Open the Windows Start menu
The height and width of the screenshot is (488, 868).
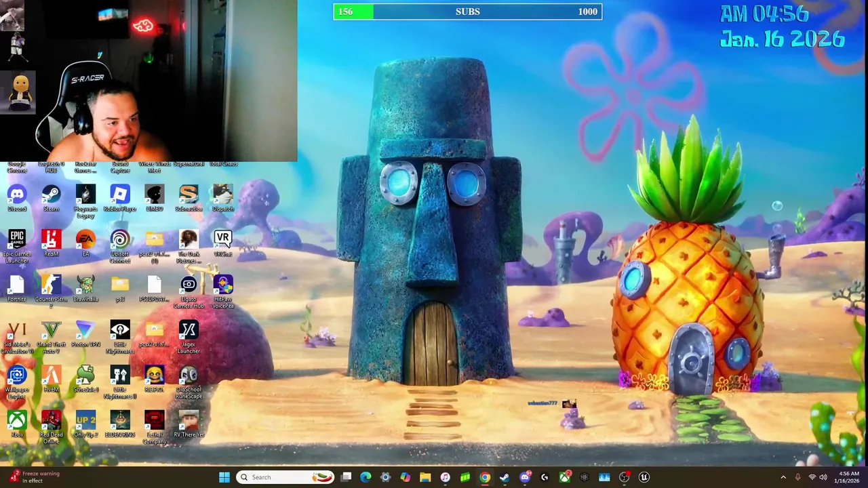click(224, 477)
